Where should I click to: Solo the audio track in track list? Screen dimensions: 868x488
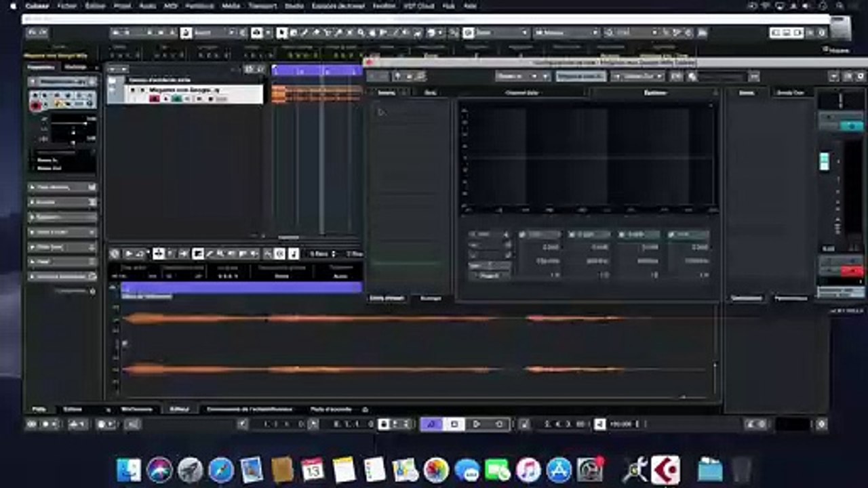[x=142, y=89]
